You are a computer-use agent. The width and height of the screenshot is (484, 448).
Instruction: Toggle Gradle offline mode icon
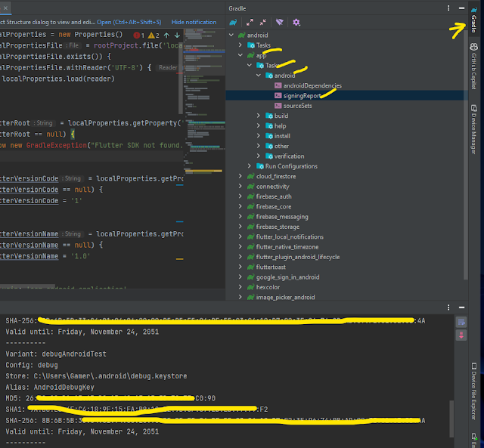click(x=280, y=23)
